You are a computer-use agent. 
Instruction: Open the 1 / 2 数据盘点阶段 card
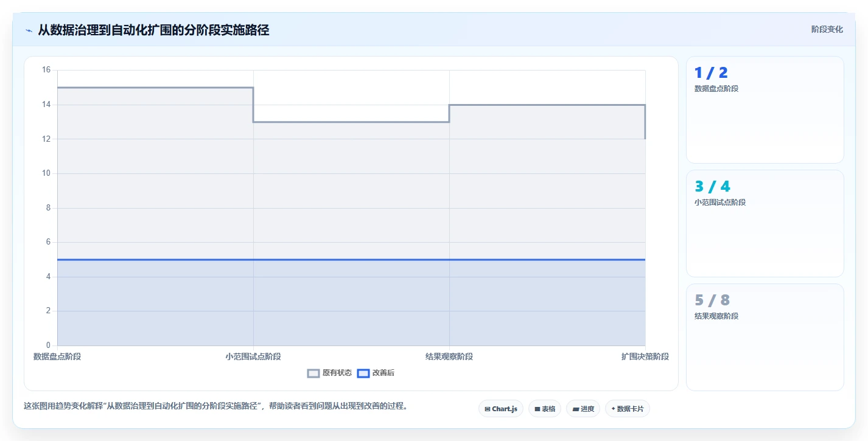pos(765,110)
